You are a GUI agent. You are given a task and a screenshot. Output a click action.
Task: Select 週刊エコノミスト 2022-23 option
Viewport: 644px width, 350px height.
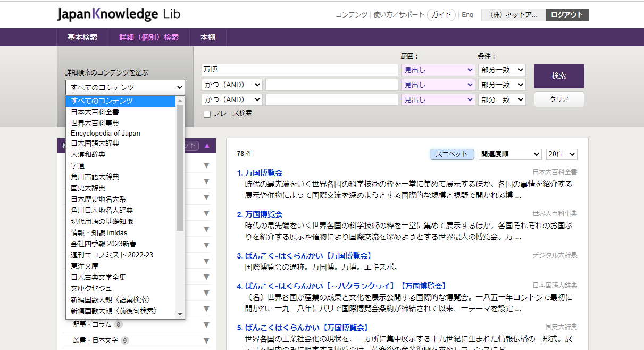tap(121, 255)
